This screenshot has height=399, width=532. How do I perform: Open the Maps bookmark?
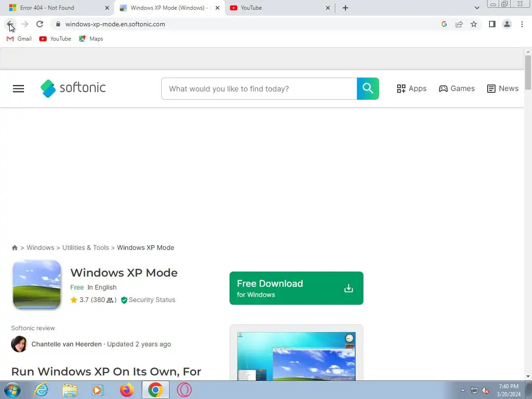[91, 39]
